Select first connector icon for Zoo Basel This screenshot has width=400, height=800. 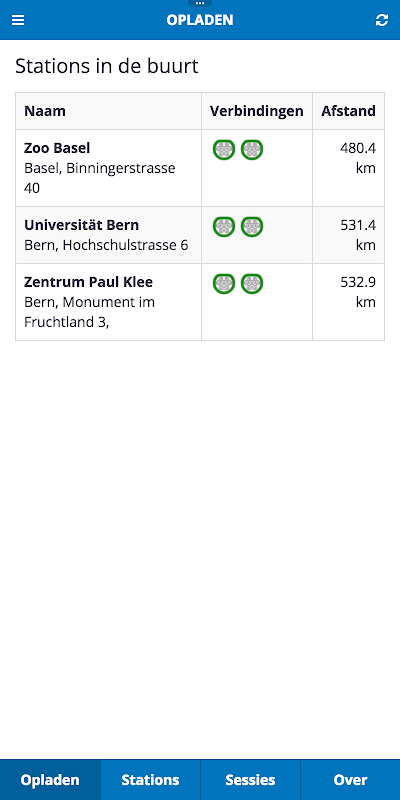(x=224, y=149)
